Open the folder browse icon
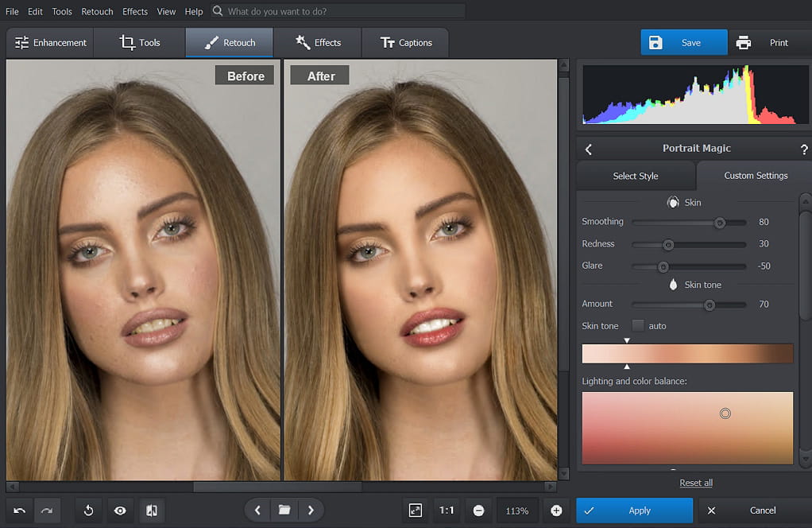Viewport: 812px width, 528px height. (x=284, y=511)
